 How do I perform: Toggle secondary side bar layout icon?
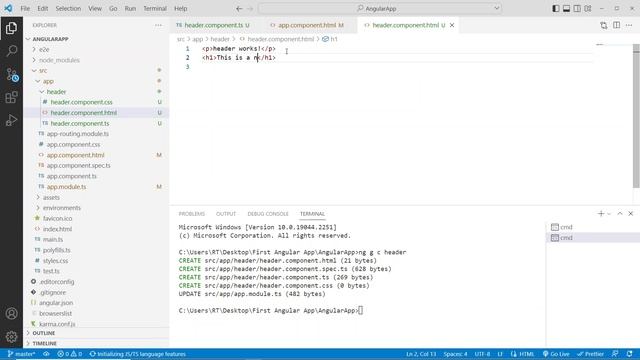[577, 9]
